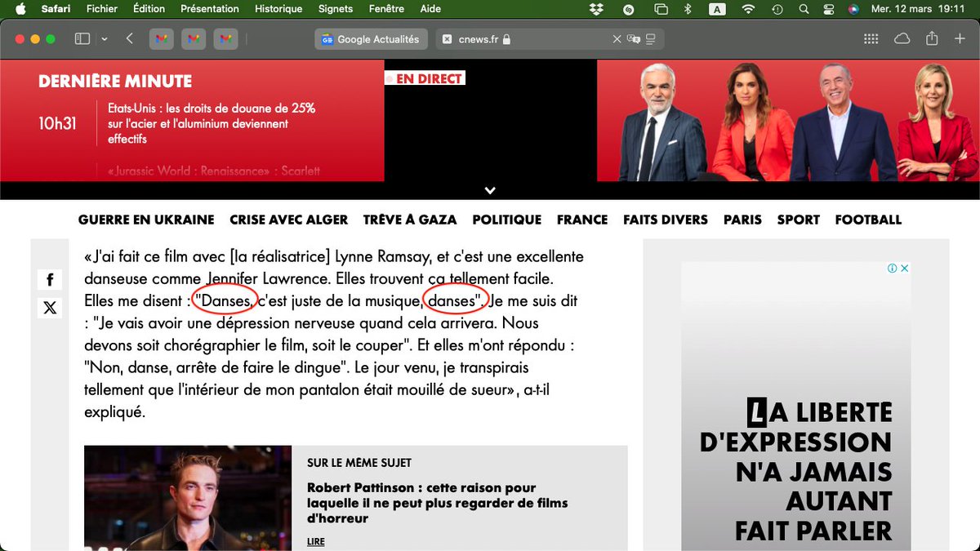Open Control Center toggles in menu bar
The height and width of the screenshot is (551, 980).
[828, 9]
